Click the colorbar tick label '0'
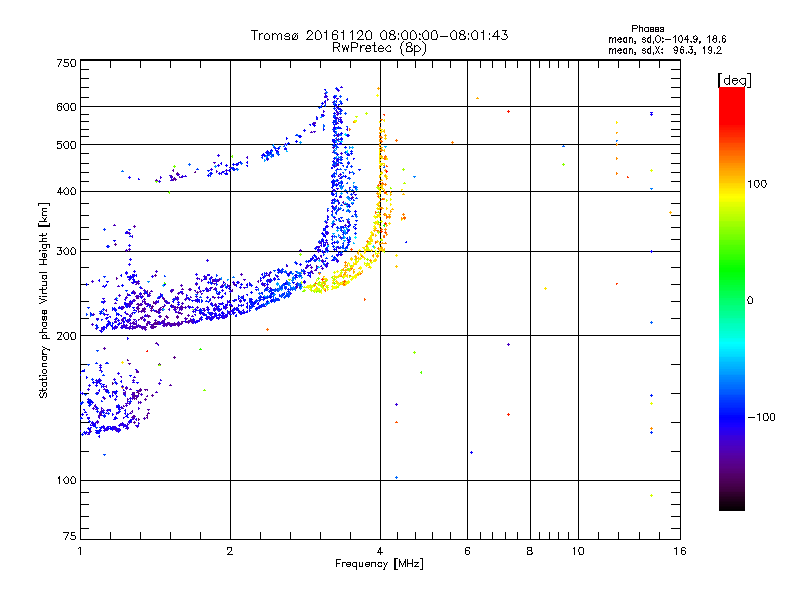The width and height of the screenshot is (800, 600). point(750,301)
